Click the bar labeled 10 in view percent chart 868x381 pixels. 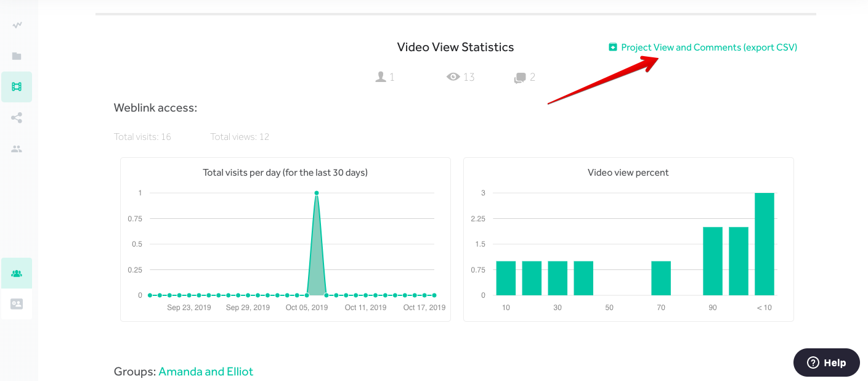point(506,278)
